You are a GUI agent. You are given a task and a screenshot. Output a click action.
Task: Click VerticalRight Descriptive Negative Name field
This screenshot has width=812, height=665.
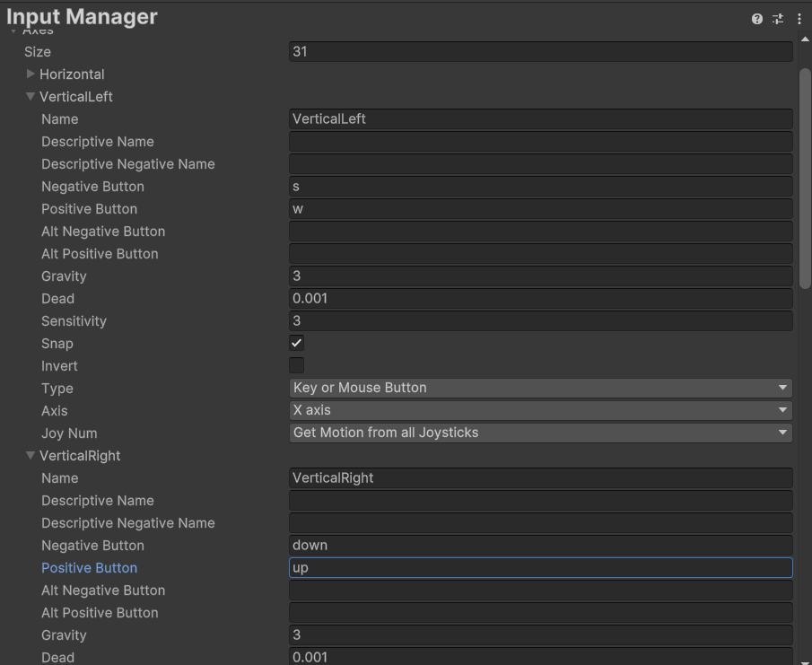coord(541,522)
